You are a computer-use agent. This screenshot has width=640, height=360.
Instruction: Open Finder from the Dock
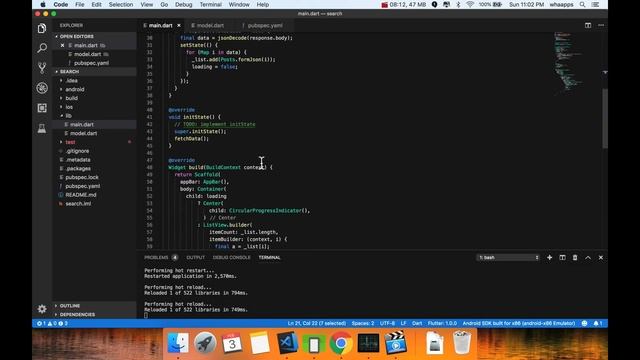[178, 342]
